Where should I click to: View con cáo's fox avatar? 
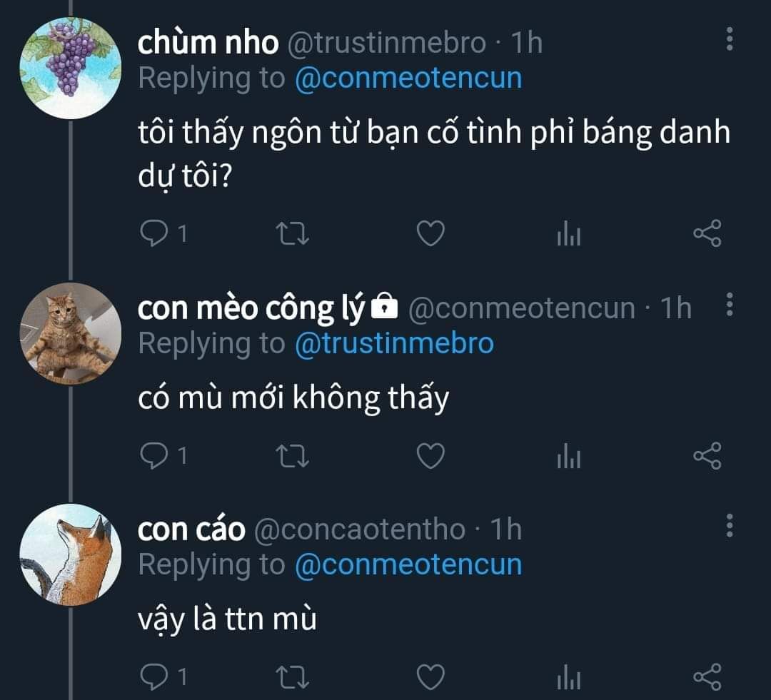(70, 554)
